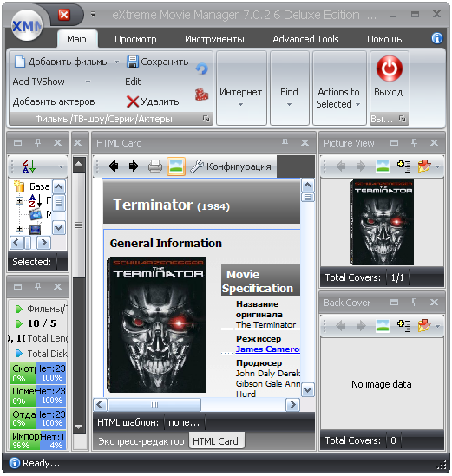Open the Помощь ribbon tab

[x=384, y=39]
